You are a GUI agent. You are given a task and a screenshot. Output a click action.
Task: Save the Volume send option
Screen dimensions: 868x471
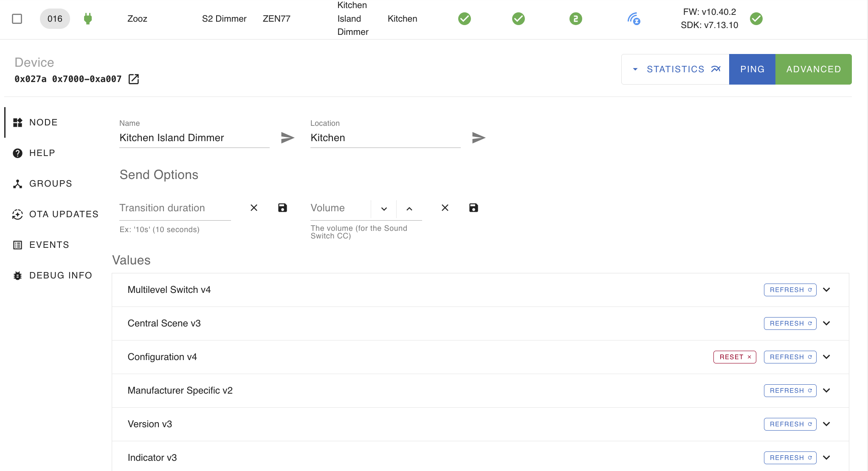click(x=473, y=208)
